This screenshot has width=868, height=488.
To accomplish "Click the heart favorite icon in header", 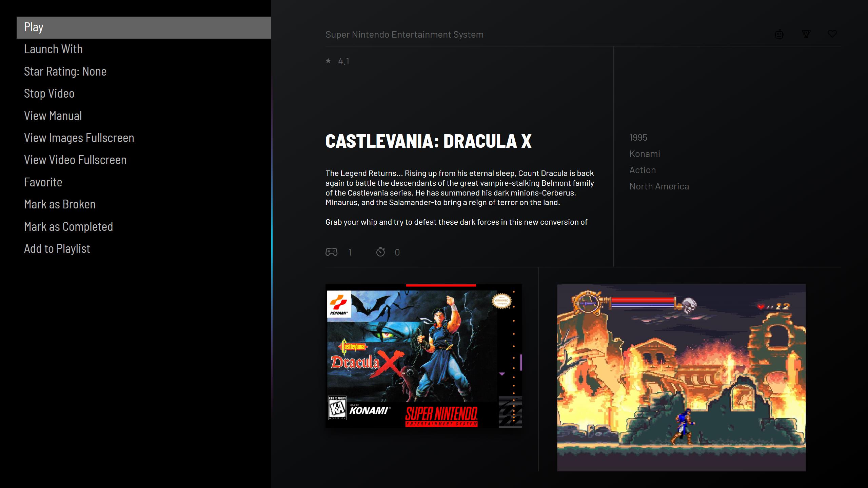I will (832, 34).
